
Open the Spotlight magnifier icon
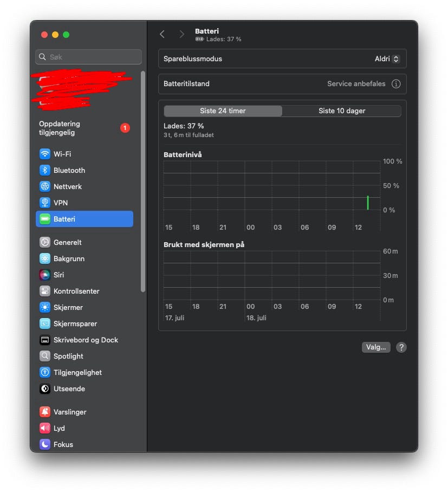click(45, 356)
